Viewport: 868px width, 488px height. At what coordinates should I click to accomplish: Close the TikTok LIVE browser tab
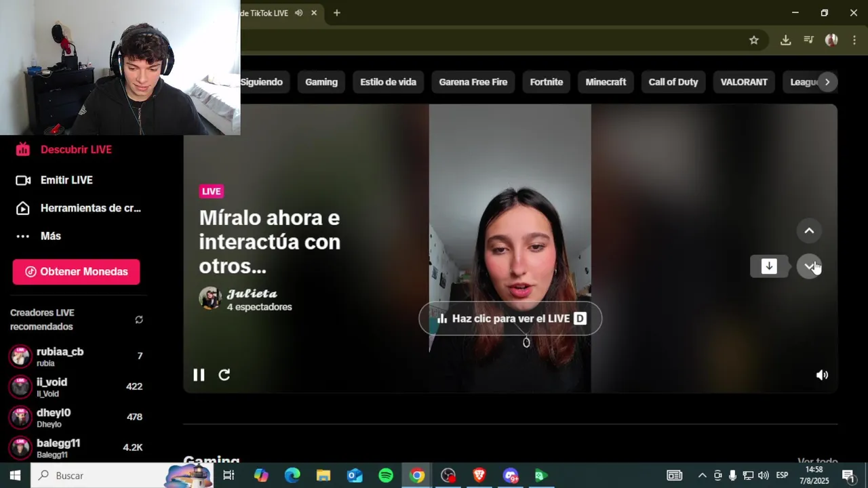pos(314,13)
